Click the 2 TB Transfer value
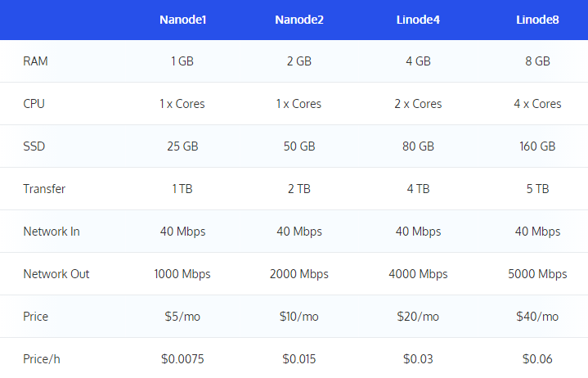 pos(299,189)
